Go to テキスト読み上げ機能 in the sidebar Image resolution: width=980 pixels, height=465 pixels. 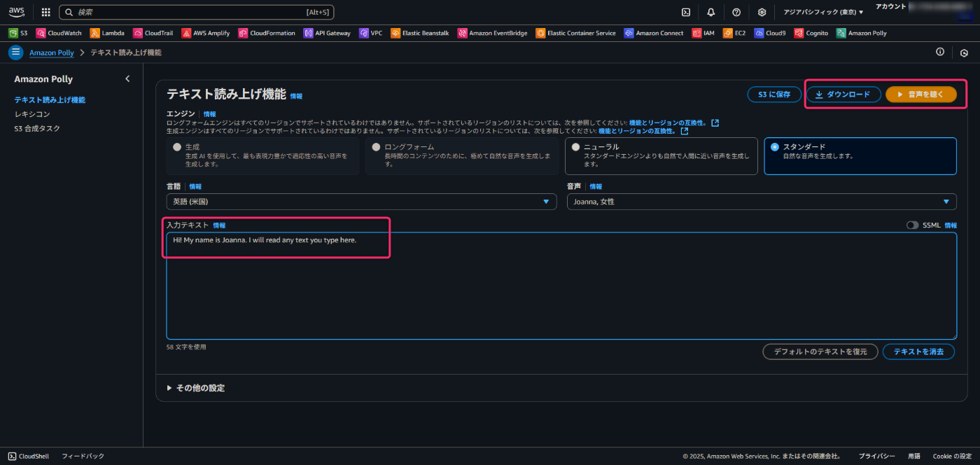(x=50, y=100)
